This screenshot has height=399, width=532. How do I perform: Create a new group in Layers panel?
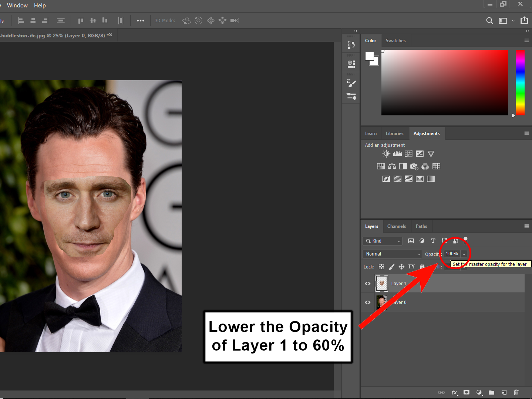pyautogui.click(x=491, y=392)
